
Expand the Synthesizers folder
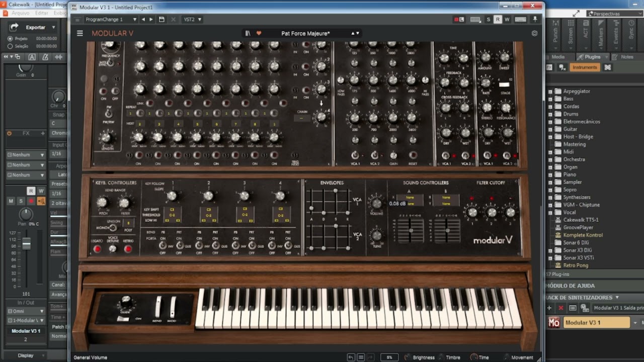pos(550,197)
